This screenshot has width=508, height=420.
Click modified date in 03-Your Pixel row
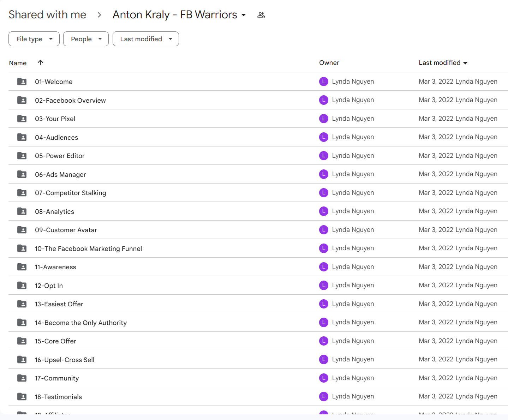436,119
